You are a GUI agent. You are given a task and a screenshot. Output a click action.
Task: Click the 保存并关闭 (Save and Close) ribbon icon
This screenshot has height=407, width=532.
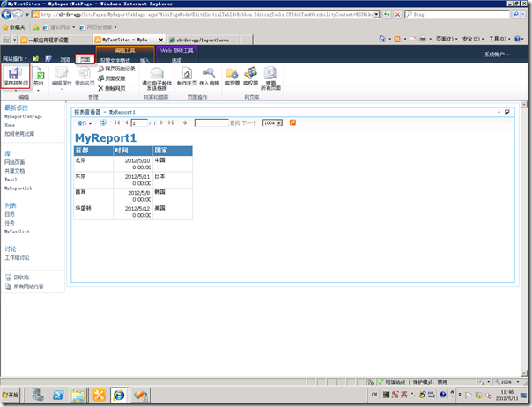click(x=15, y=78)
